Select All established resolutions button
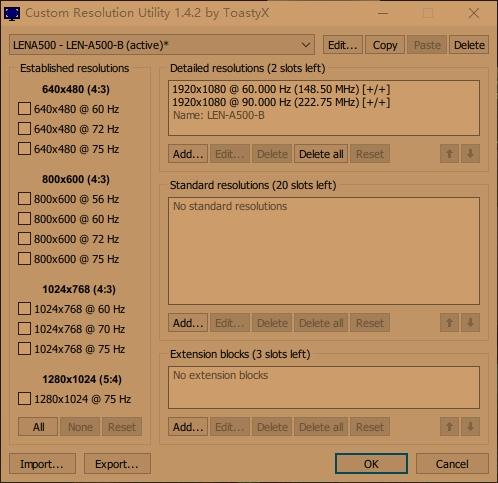 38,426
